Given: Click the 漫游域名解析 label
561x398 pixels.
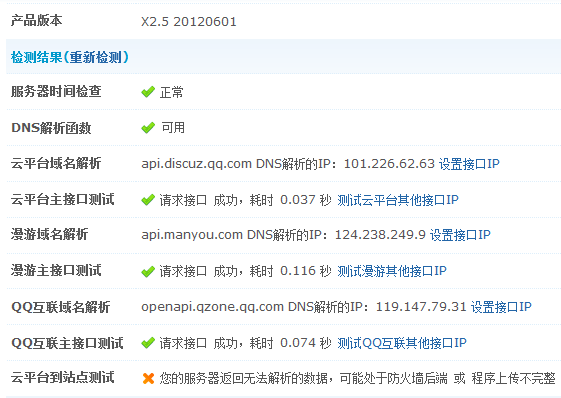Looking at the screenshot, I should [49, 234].
